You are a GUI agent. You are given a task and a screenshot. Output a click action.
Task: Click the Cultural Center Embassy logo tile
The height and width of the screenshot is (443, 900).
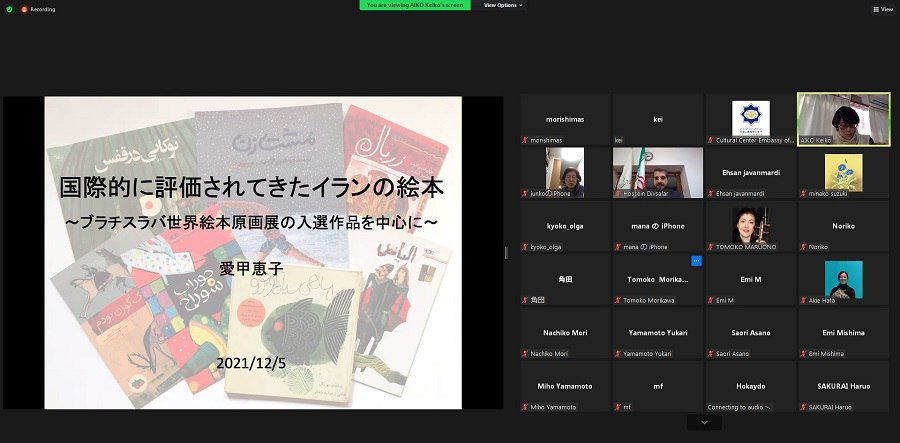click(x=750, y=118)
